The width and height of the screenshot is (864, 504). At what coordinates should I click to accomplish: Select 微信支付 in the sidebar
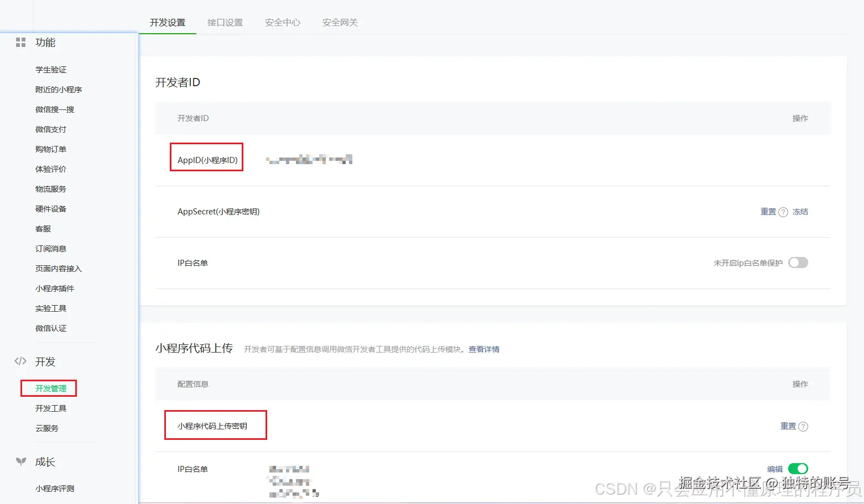coord(50,129)
